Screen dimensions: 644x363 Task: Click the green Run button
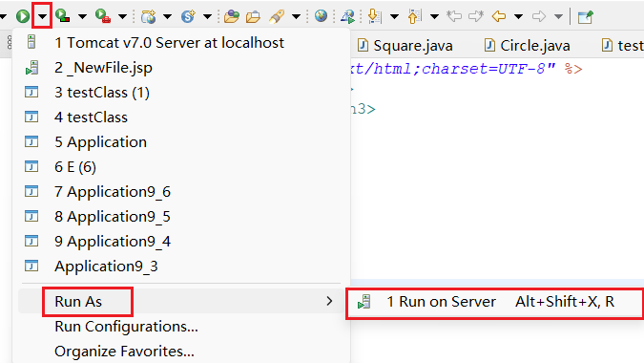(23, 16)
